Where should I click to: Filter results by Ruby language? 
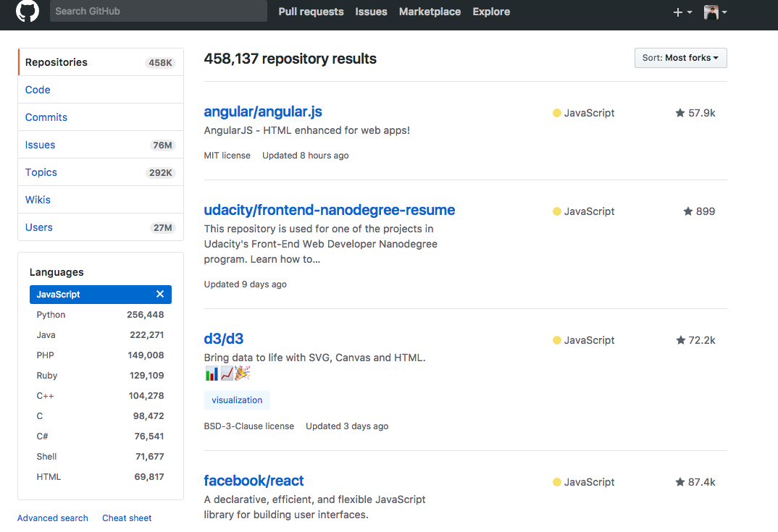point(100,376)
